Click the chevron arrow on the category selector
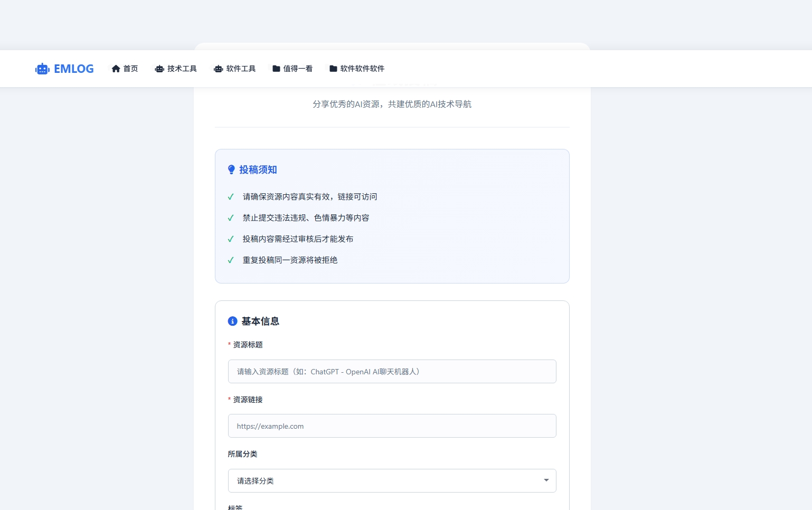The width and height of the screenshot is (812, 510). point(546,480)
